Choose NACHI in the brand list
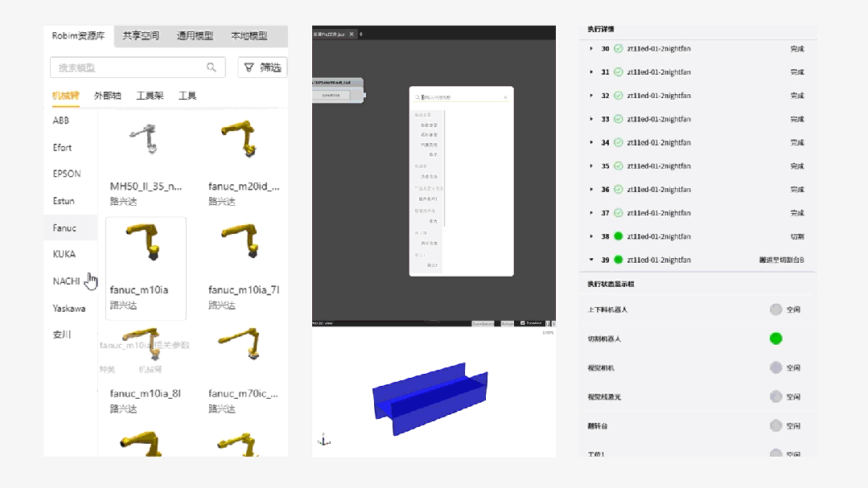 (x=66, y=281)
